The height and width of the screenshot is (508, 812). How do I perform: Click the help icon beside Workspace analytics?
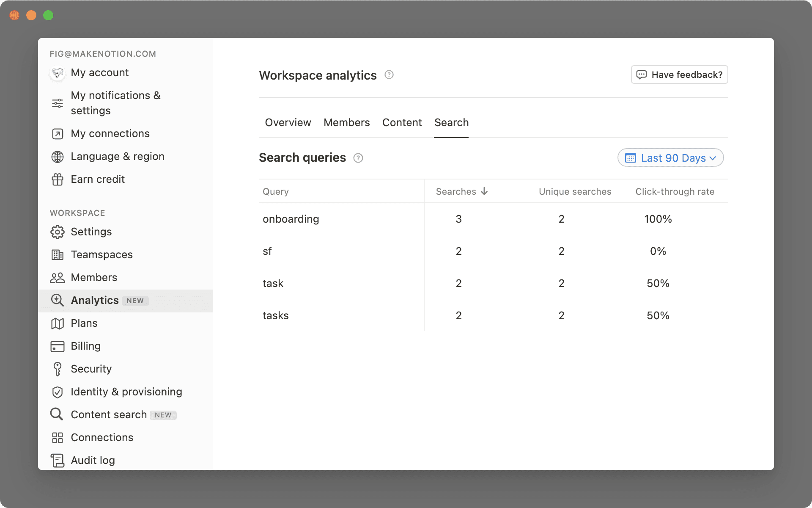coord(389,75)
